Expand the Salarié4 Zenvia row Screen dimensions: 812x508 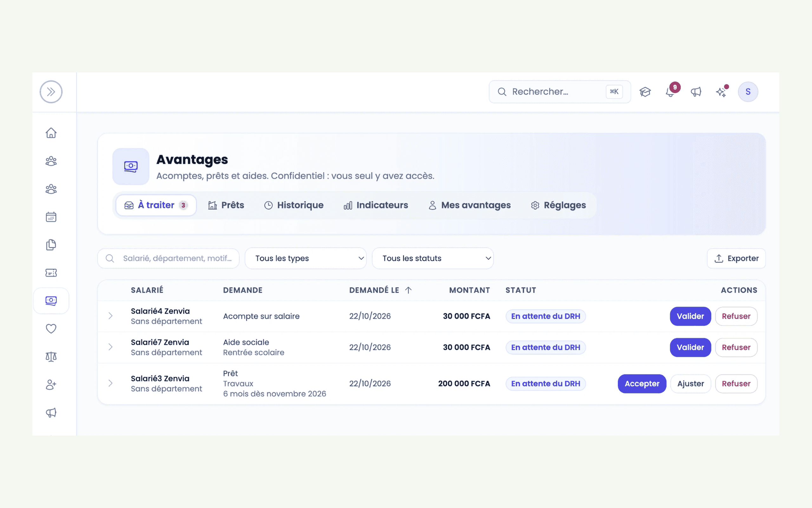[x=110, y=316]
